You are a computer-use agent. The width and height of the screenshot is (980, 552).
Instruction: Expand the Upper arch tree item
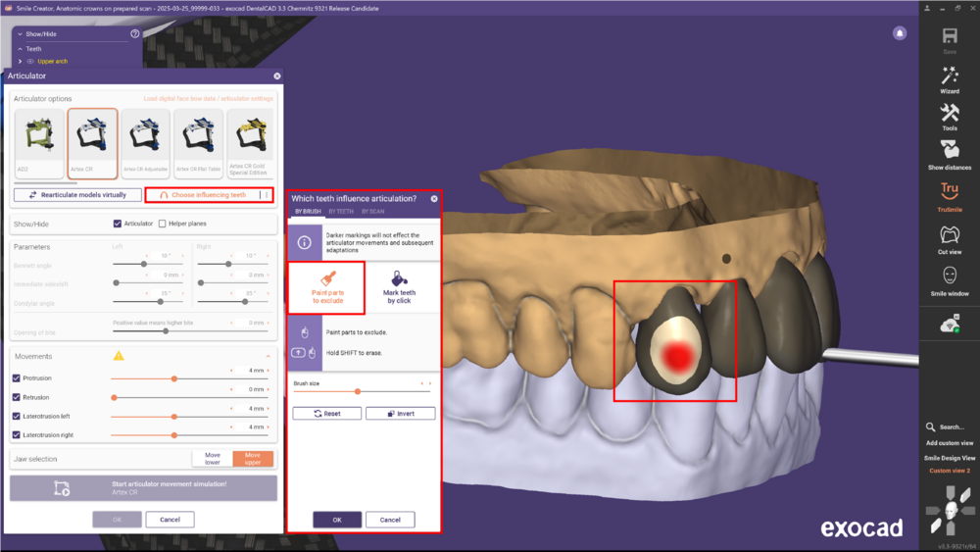tap(20, 61)
